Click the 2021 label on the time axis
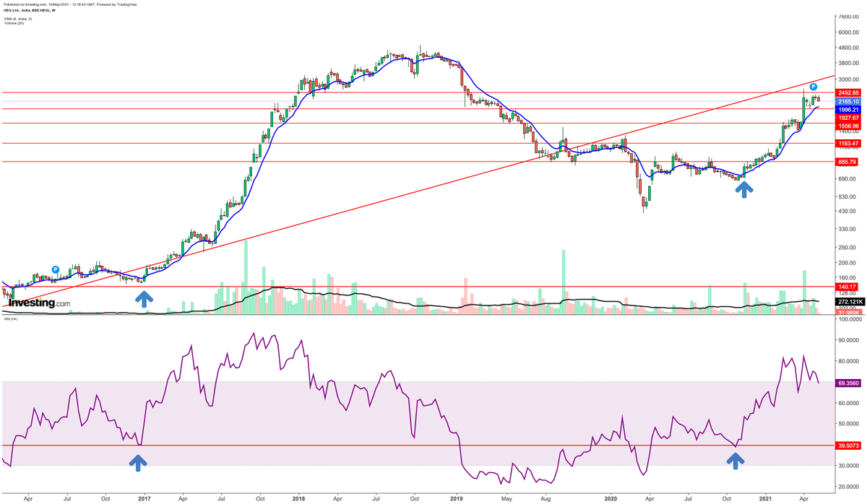The image size is (867, 504). (x=765, y=498)
